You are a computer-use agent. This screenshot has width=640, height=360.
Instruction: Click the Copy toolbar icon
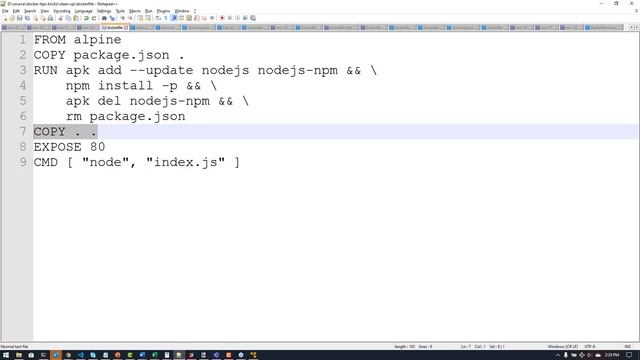tap(68, 18)
